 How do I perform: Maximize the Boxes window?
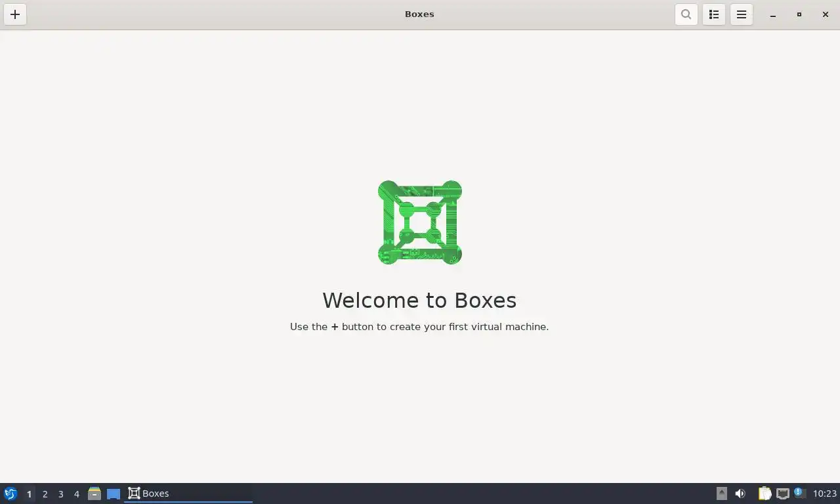click(799, 14)
